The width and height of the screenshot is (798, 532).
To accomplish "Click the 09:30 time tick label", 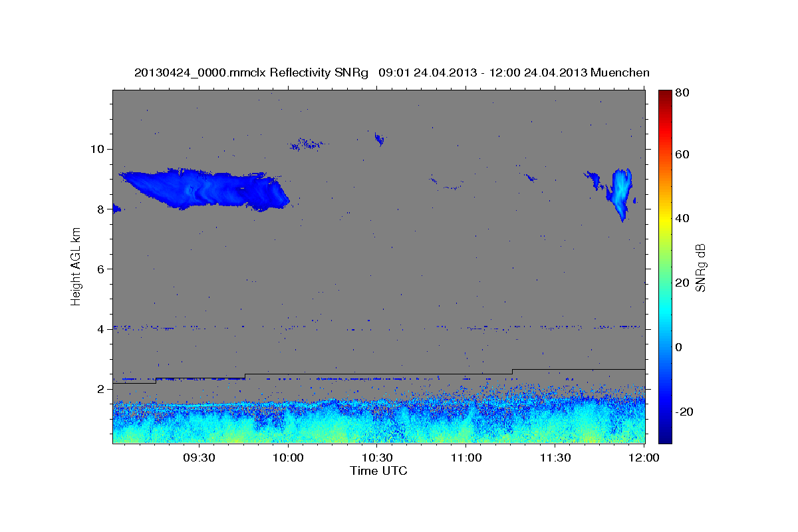I will (x=198, y=458).
